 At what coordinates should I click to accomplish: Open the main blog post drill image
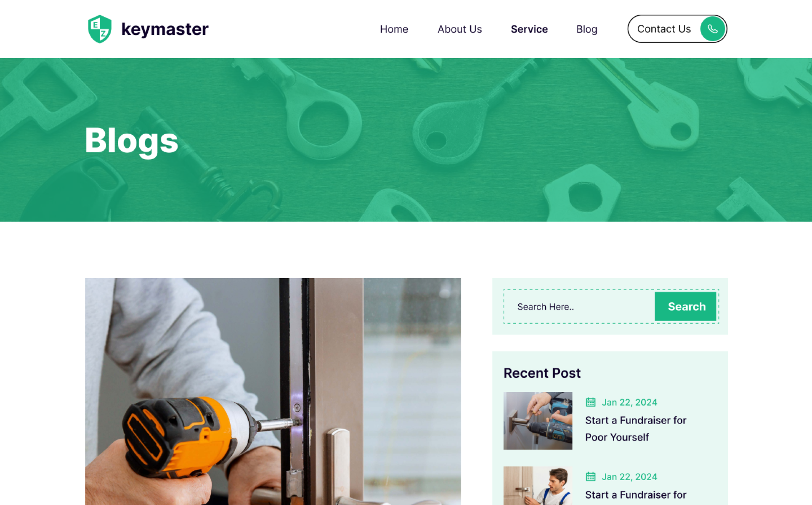pos(273,391)
